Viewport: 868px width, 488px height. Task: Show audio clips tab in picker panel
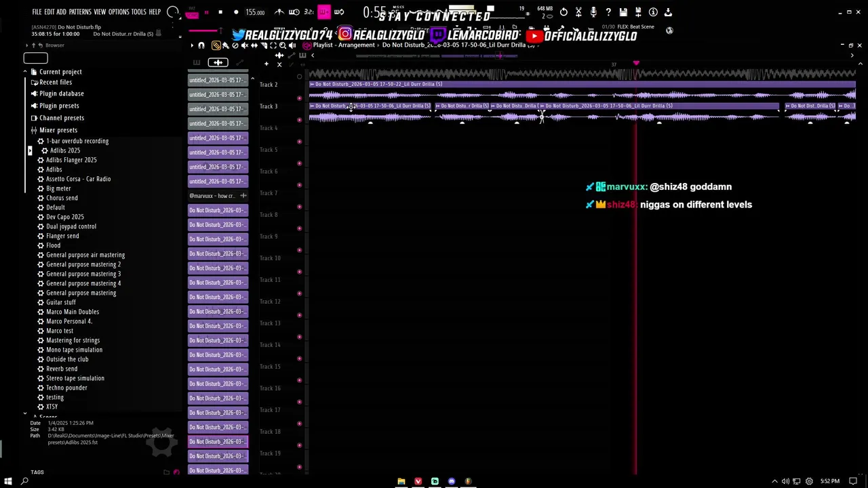pos(218,62)
